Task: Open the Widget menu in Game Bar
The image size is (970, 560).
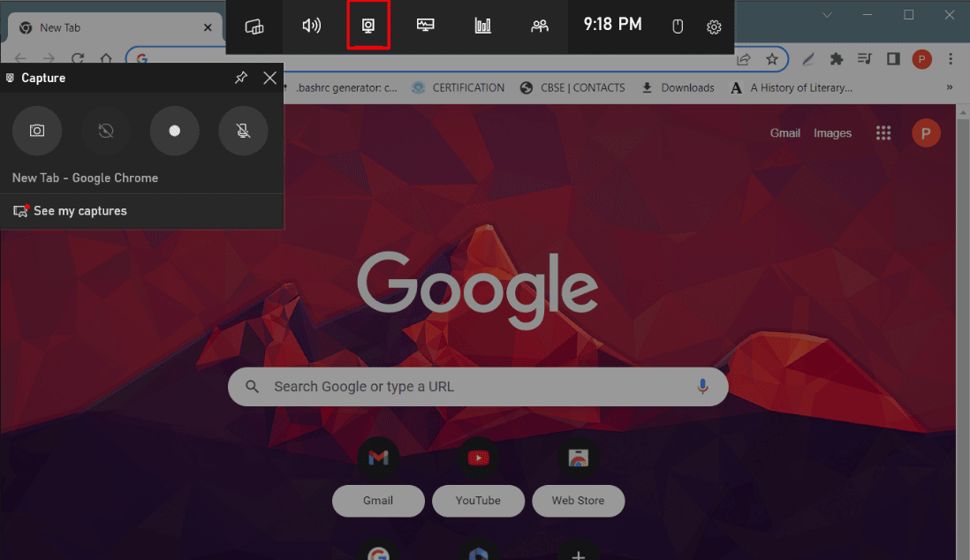Action: pyautogui.click(x=254, y=26)
